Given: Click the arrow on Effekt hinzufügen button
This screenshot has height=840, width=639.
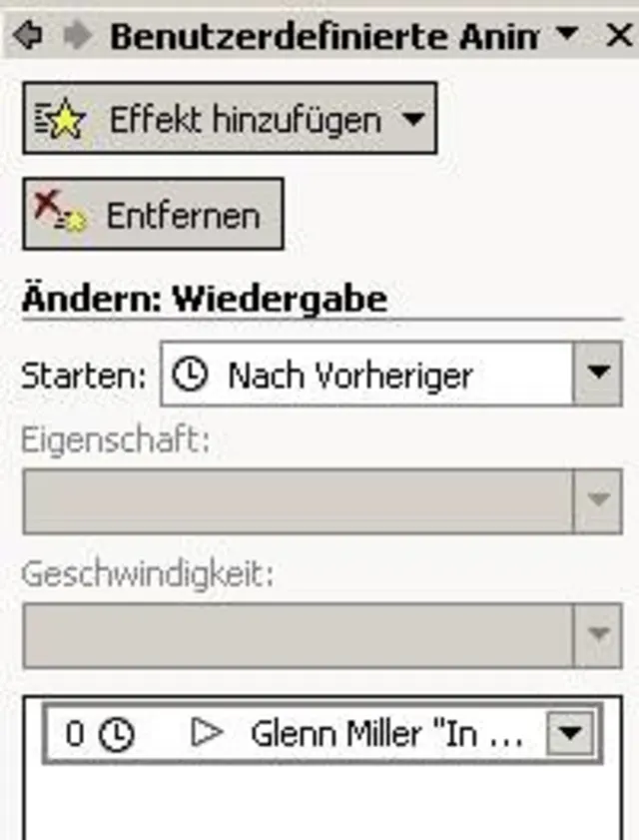Looking at the screenshot, I should pyautogui.click(x=413, y=119).
